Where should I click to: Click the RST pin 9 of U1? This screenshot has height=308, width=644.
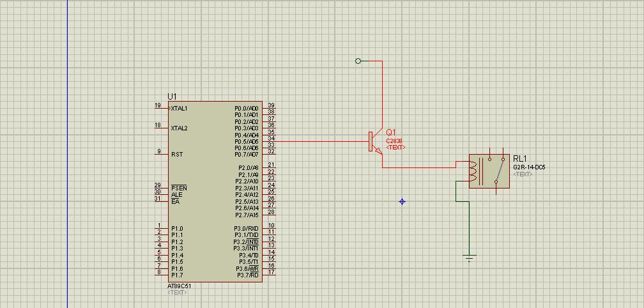pyautogui.click(x=161, y=155)
